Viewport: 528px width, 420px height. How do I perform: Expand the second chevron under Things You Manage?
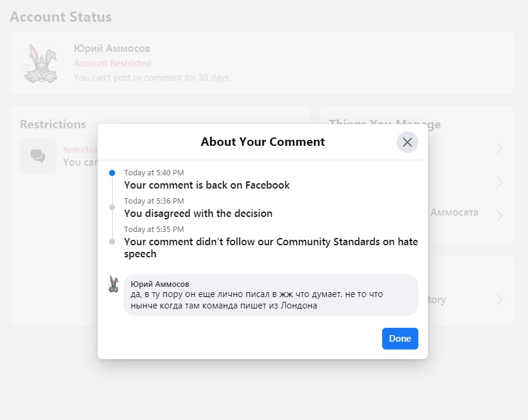[500, 182]
